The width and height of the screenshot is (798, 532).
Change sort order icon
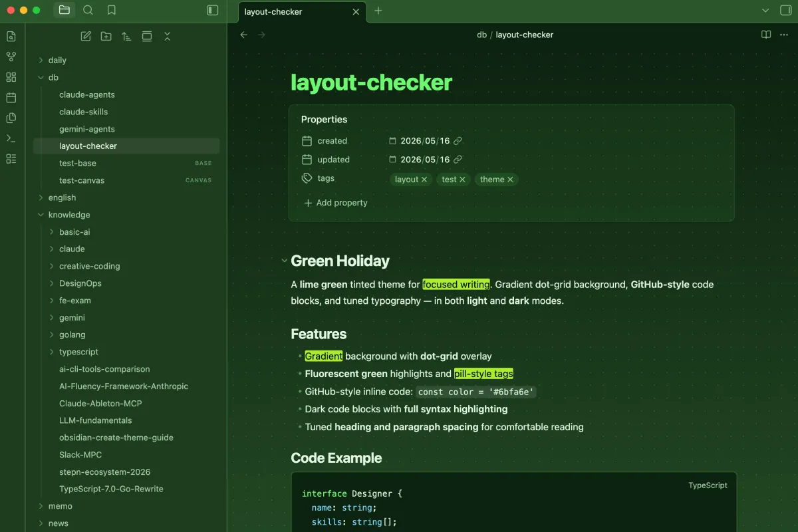[126, 36]
